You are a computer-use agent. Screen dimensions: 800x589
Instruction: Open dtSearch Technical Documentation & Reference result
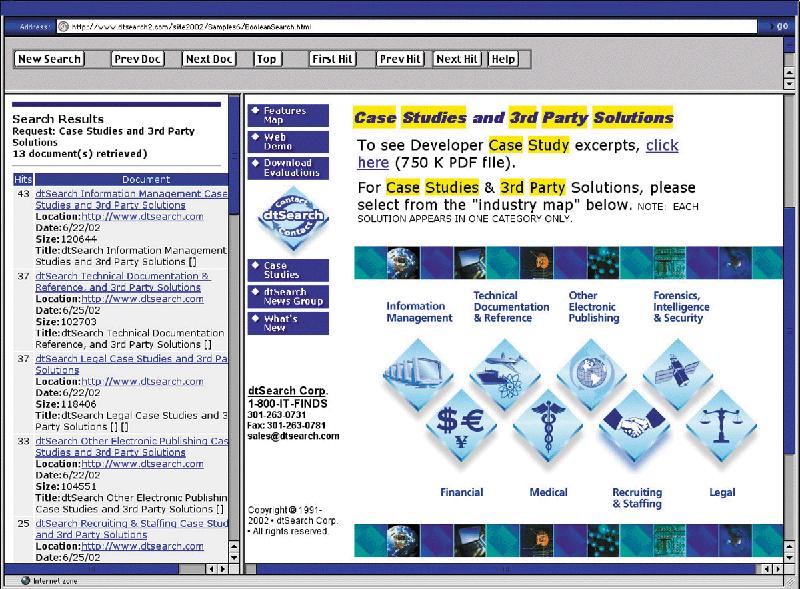[x=122, y=282]
